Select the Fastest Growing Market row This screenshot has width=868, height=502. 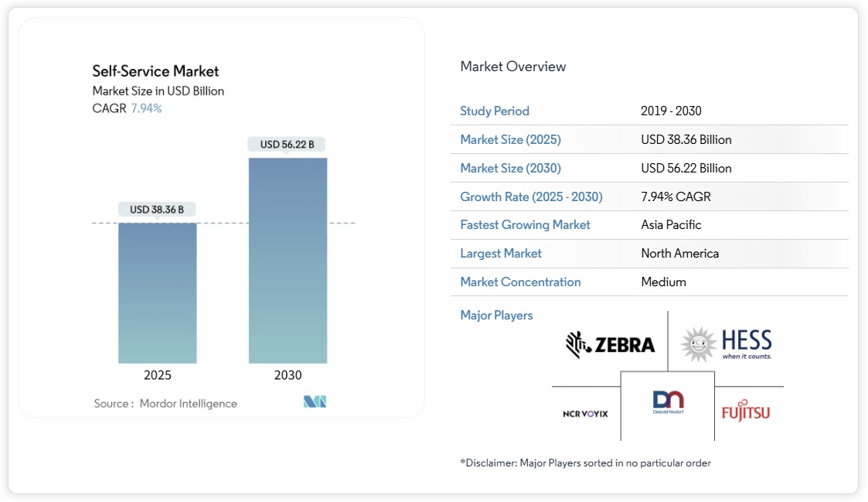tap(526, 224)
